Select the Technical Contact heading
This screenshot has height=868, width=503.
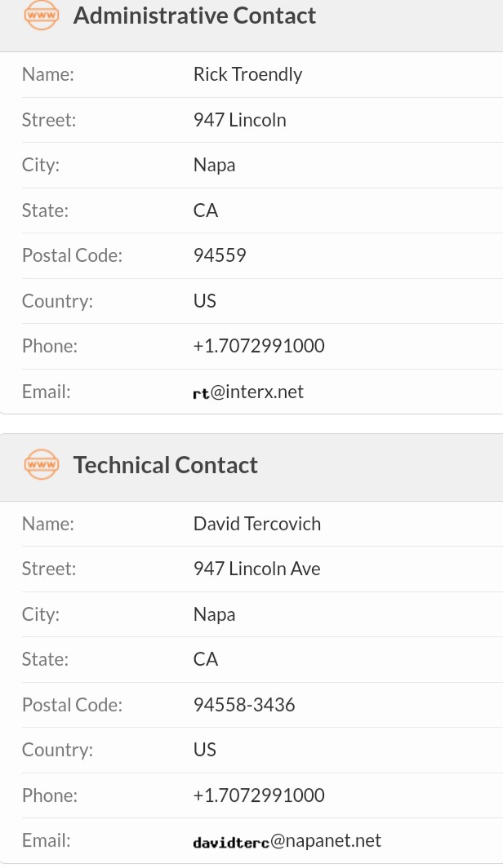pyautogui.click(x=166, y=465)
